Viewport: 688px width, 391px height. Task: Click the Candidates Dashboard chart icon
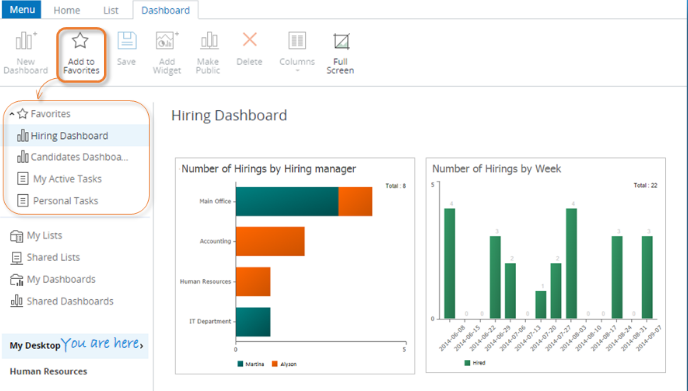22,157
